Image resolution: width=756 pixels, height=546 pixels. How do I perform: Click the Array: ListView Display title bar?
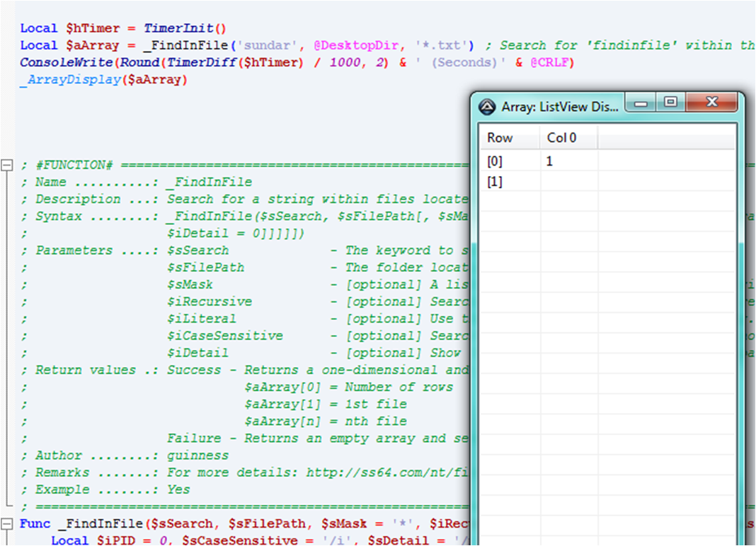click(x=559, y=107)
